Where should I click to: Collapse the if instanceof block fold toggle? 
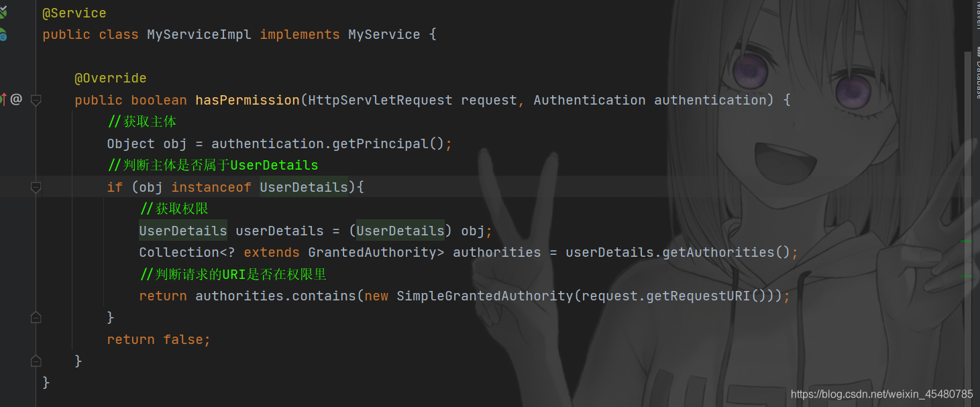36,187
